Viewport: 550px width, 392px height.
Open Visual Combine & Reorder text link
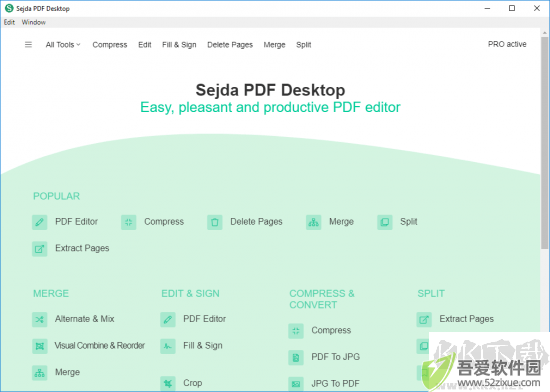pyautogui.click(x=100, y=345)
